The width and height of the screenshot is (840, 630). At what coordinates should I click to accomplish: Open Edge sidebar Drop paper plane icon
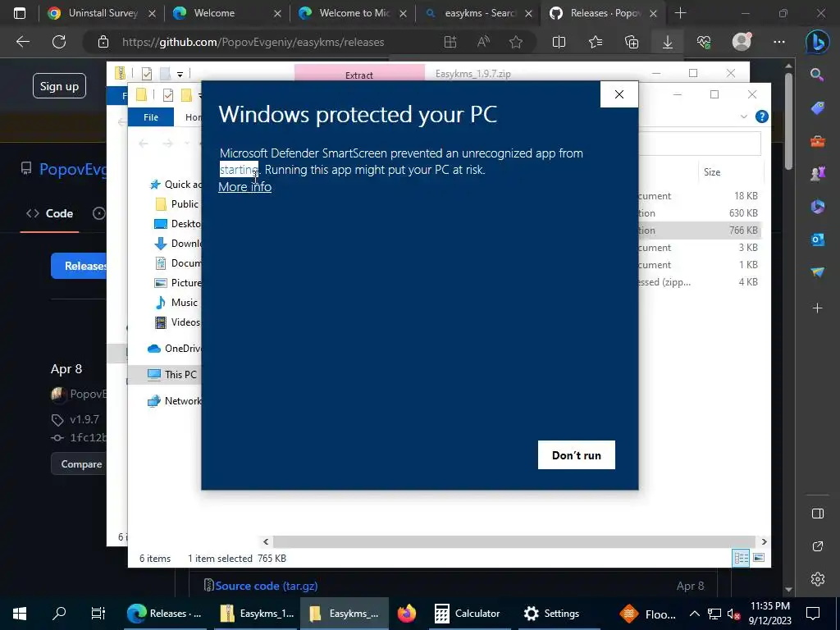[818, 272]
